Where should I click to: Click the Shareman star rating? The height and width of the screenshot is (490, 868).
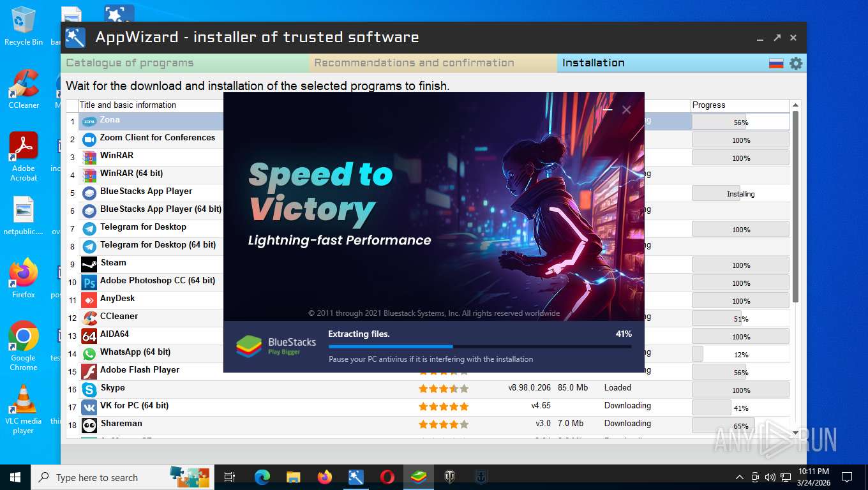444,424
